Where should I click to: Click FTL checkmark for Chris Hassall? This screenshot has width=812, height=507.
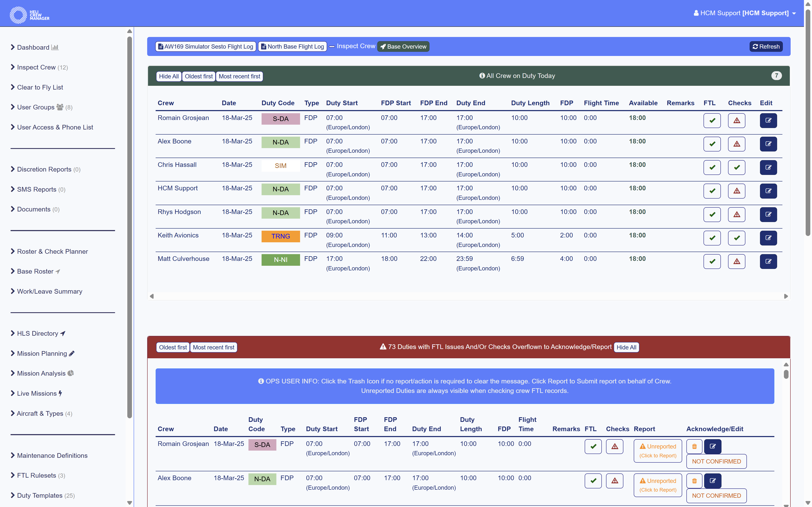(712, 167)
